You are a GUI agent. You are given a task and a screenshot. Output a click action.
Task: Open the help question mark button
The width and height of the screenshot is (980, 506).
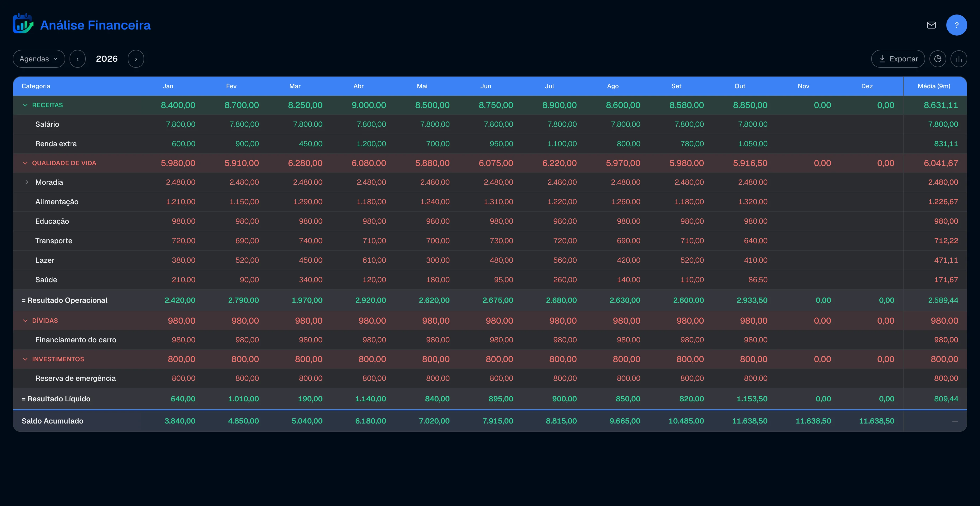[x=956, y=25]
